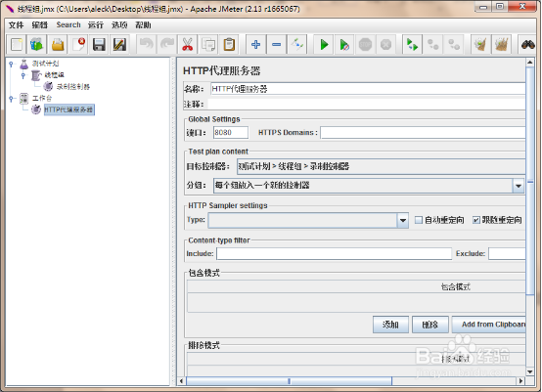Click 添加 button under 包含模式
Image resolution: width=542 pixels, height=392 pixels.
pyautogui.click(x=390, y=325)
